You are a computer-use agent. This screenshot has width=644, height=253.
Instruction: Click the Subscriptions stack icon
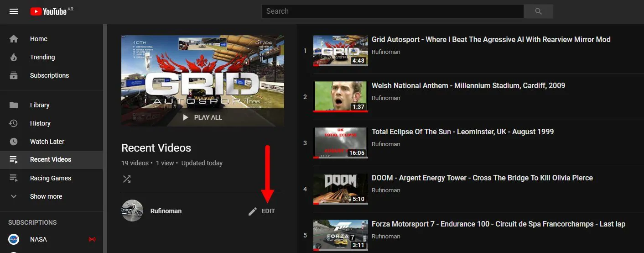14,75
